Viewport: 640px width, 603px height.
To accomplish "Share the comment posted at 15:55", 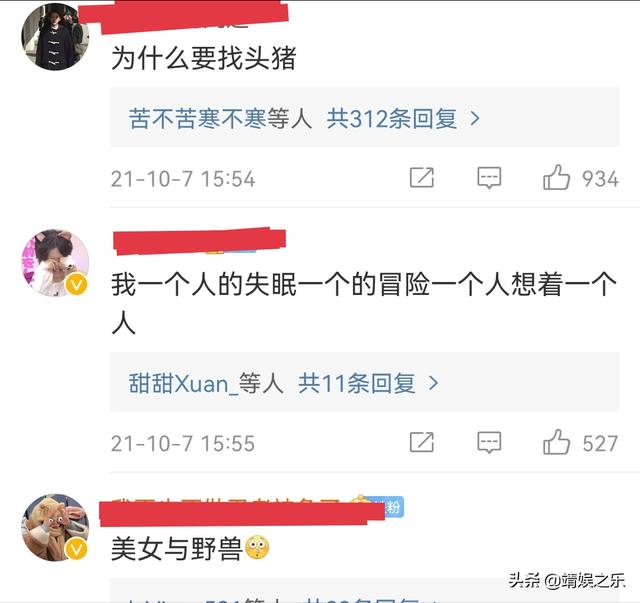I will [422, 443].
